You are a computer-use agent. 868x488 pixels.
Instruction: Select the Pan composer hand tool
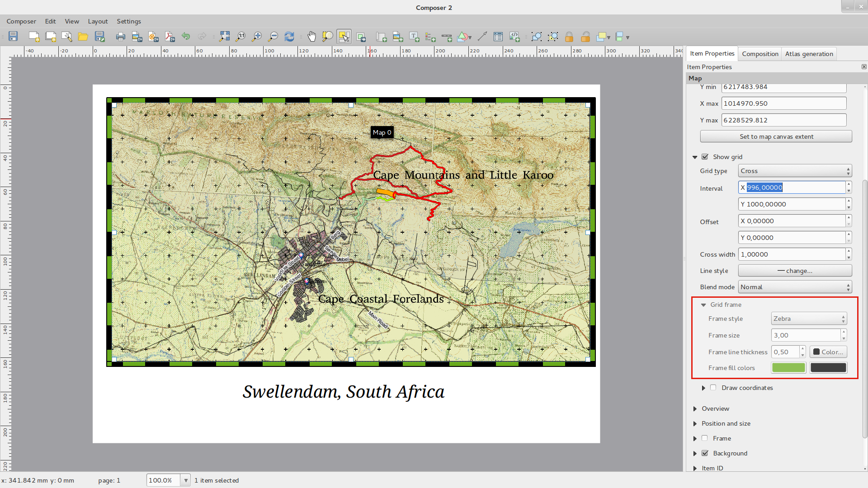(x=311, y=37)
